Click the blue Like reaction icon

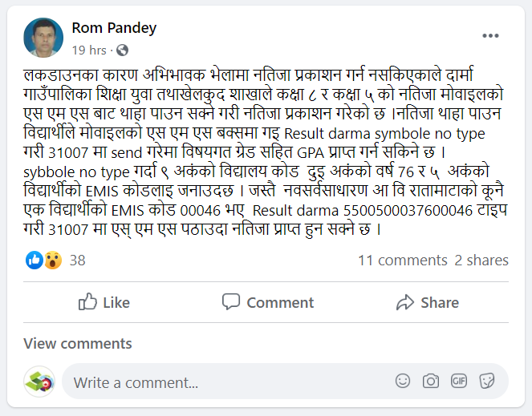pyautogui.click(x=35, y=260)
